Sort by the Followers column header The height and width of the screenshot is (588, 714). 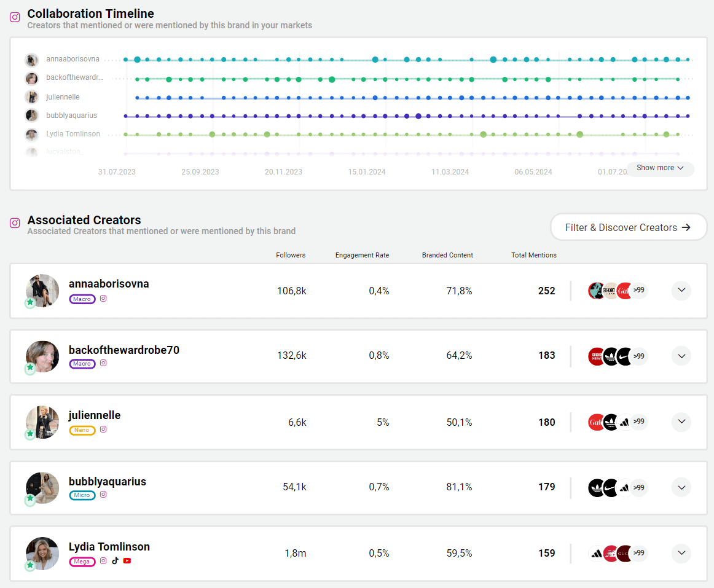pos(291,255)
